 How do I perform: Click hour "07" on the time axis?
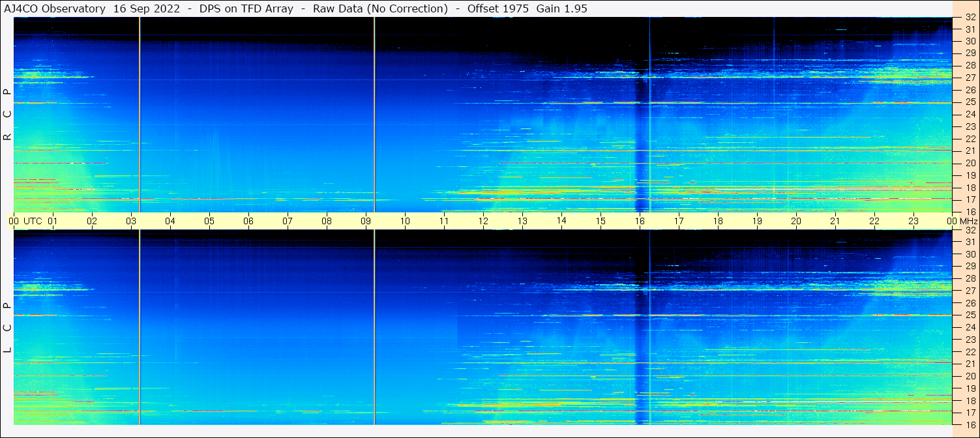(x=288, y=221)
